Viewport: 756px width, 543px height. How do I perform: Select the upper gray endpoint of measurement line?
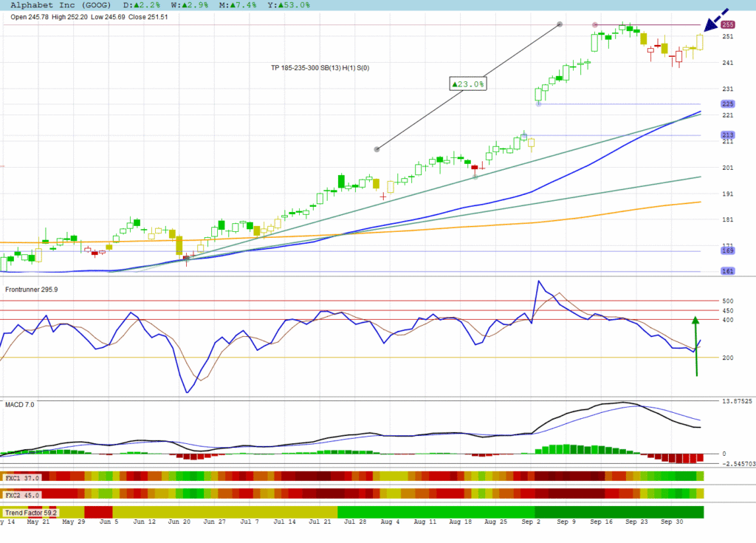point(560,25)
